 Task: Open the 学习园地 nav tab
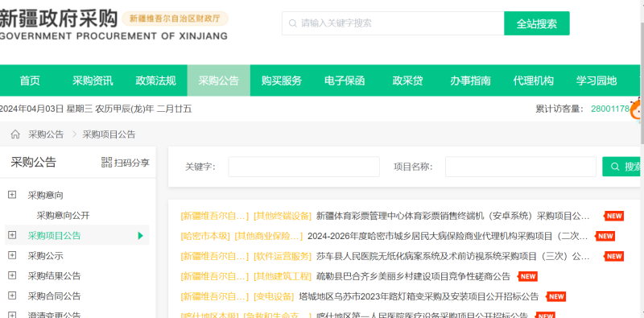[597, 81]
